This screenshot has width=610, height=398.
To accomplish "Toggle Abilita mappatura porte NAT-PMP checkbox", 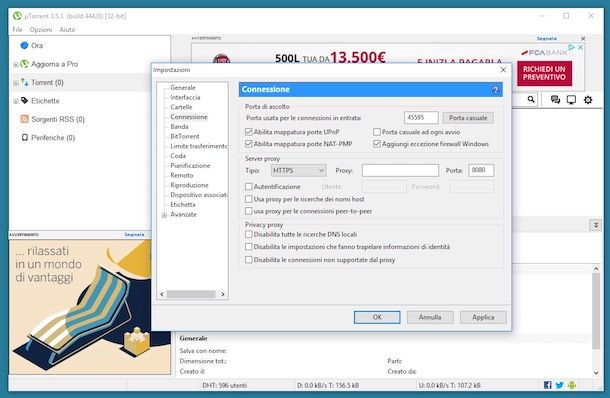I will pos(249,144).
